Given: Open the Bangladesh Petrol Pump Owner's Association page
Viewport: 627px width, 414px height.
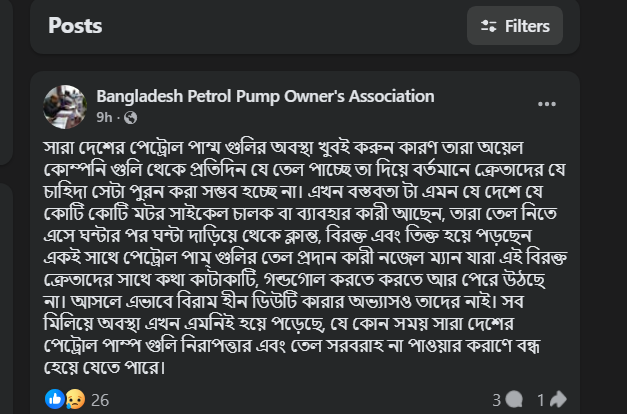Looking at the screenshot, I should [265, 97].
